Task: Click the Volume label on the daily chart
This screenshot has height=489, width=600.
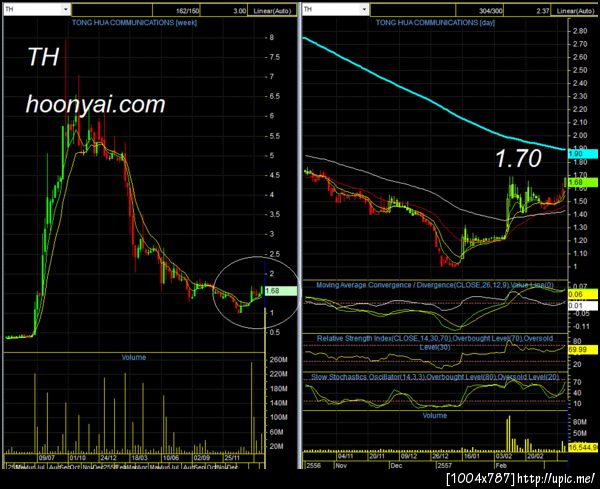Action: [435, 415]
